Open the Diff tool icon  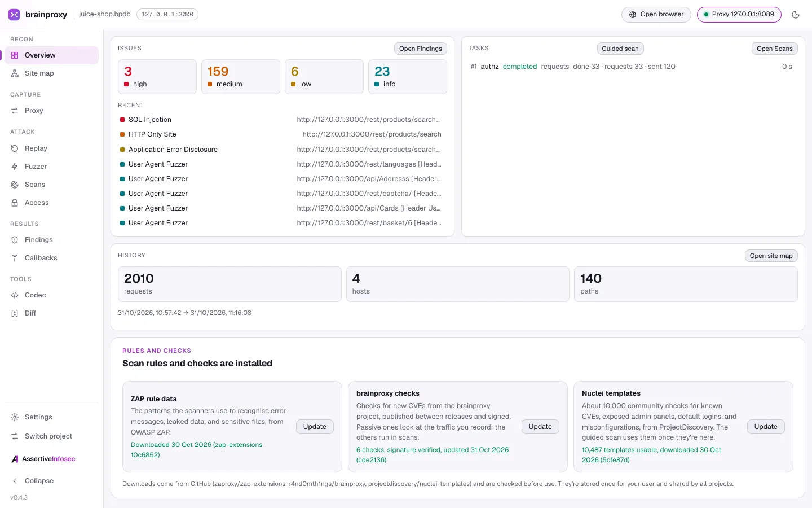pyautogui.click(x=15, y=313)
